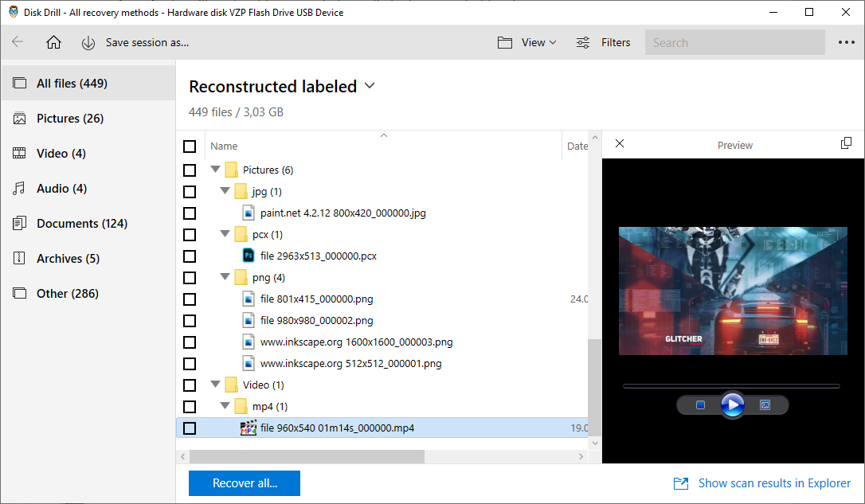Image resolution: width=865 pixels, height=504 pixels.
Task: Click the Disk Drill app icon in title bar
Action: point(14,12)
